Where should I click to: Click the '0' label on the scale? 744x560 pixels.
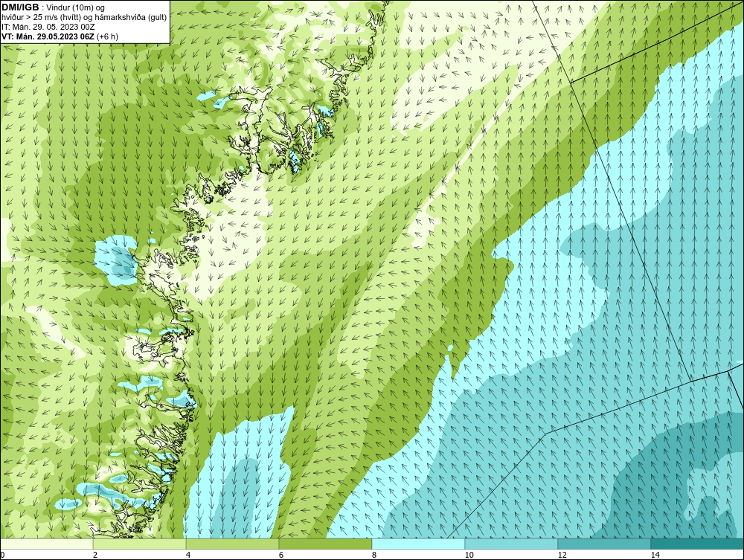point(2,556)
